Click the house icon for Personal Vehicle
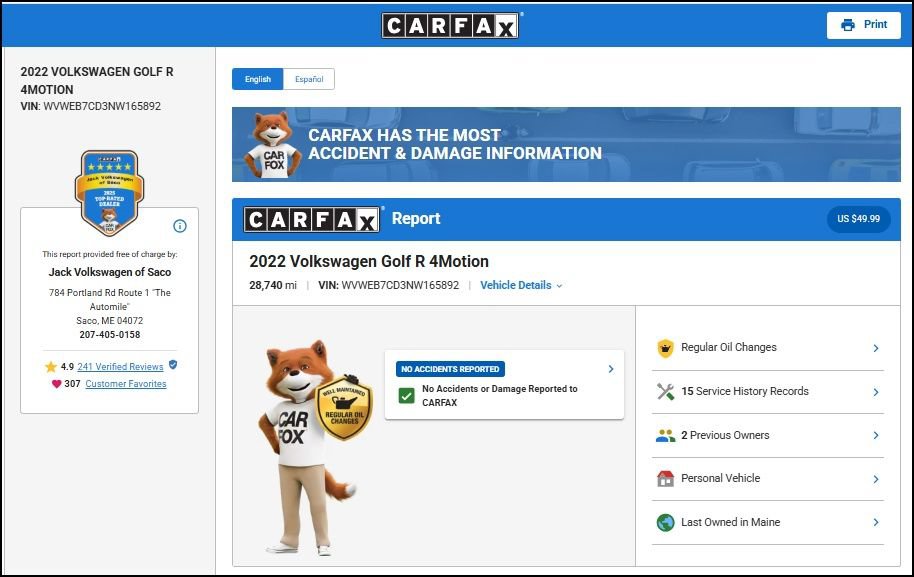 tap(665, 479)
